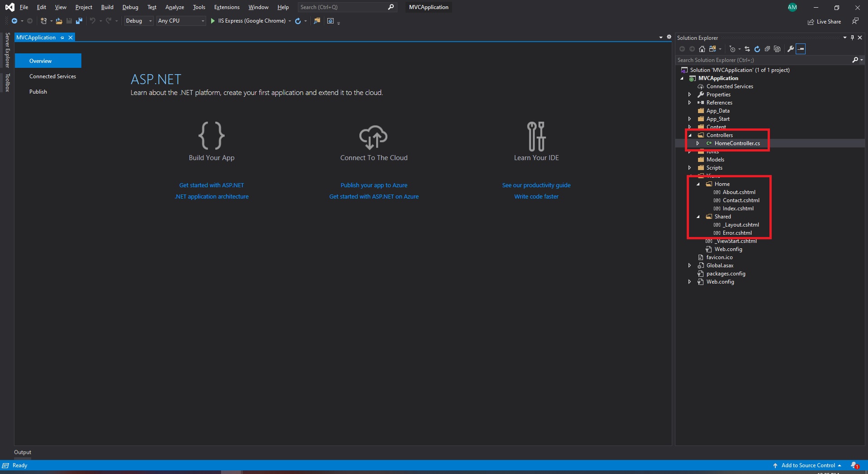The width and height of the screenshot is (868, 474).
Task: Click the blue Refresh browser icon
Action: pos(297,21)
